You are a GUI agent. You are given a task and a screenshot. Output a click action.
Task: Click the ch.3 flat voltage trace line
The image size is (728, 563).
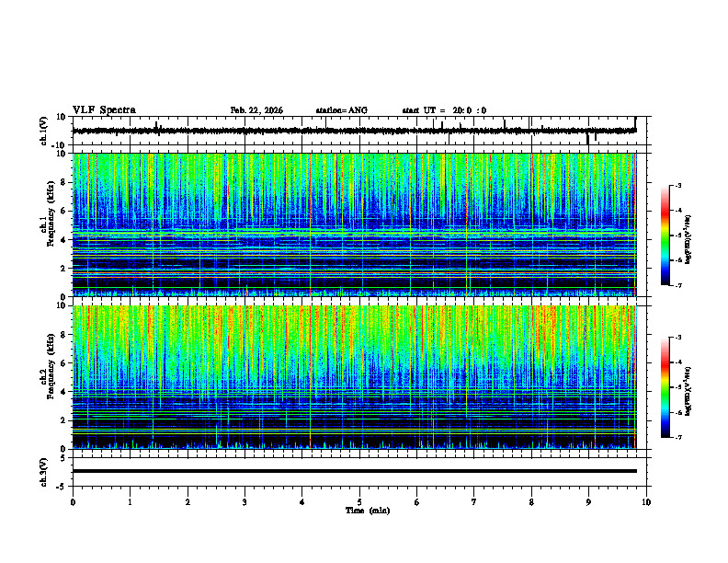(354, 471)
